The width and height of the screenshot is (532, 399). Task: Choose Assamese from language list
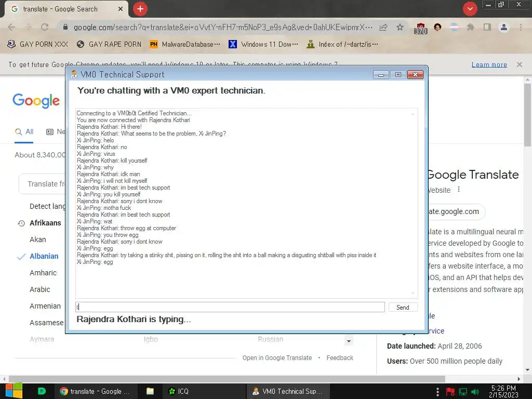tap(46, 323)
